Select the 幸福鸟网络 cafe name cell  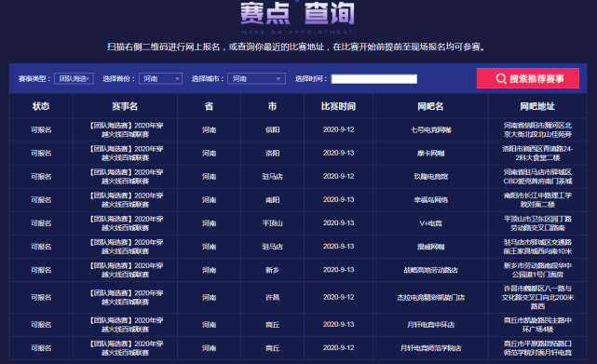(x=430, y=200)
